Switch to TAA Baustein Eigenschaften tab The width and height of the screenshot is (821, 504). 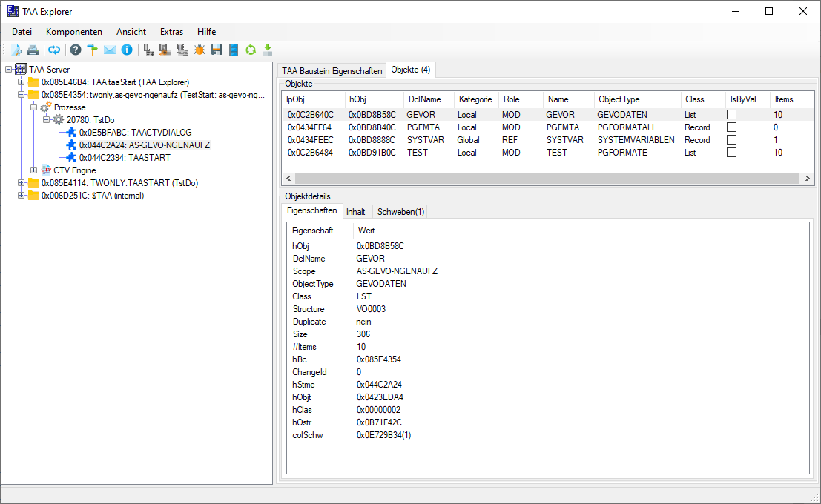tap(332, 71)
